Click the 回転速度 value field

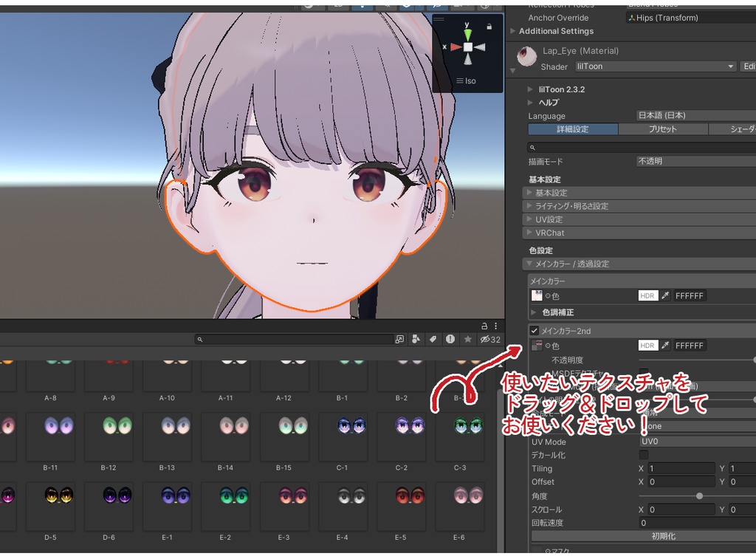point(697,523)
